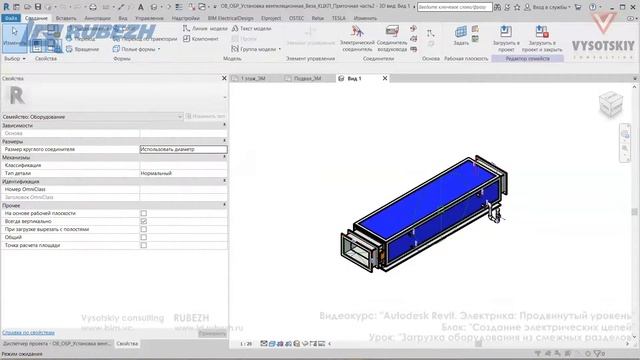Screen dimensions: 640x360
Task: Collapse the 'Прочее' properties section
Action: [224, 205]
